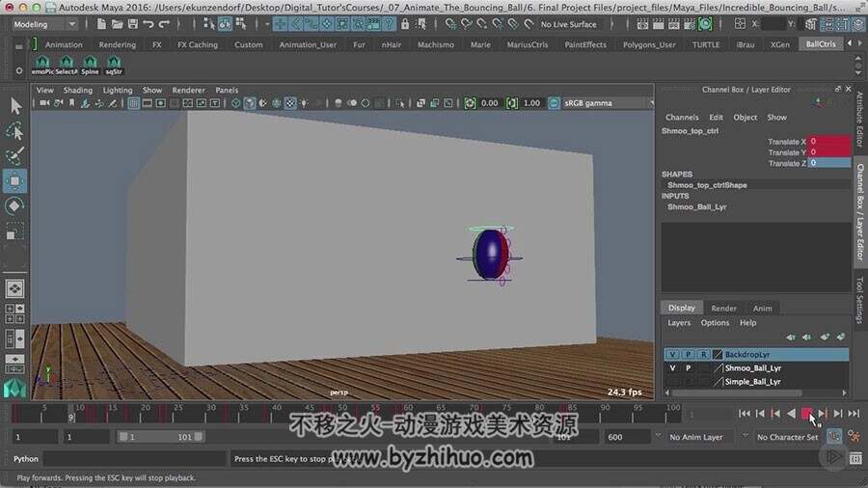Screen dimensions: 868x488
Task: Open the Layers menu
Action: tap(679, 322)
